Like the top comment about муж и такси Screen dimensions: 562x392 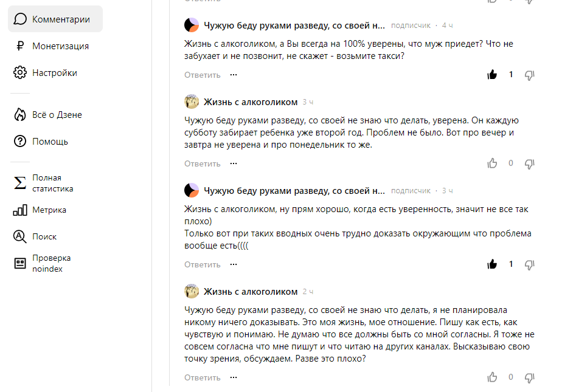492,75
